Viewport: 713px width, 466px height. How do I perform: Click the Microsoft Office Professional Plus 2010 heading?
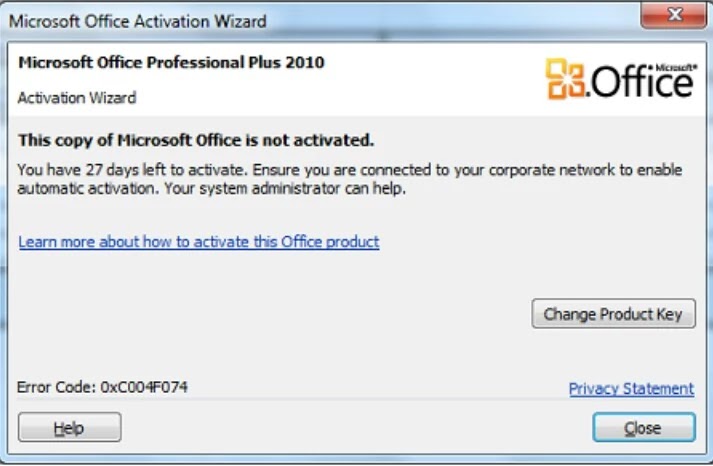pyautogui.click(x=171, y=62)
